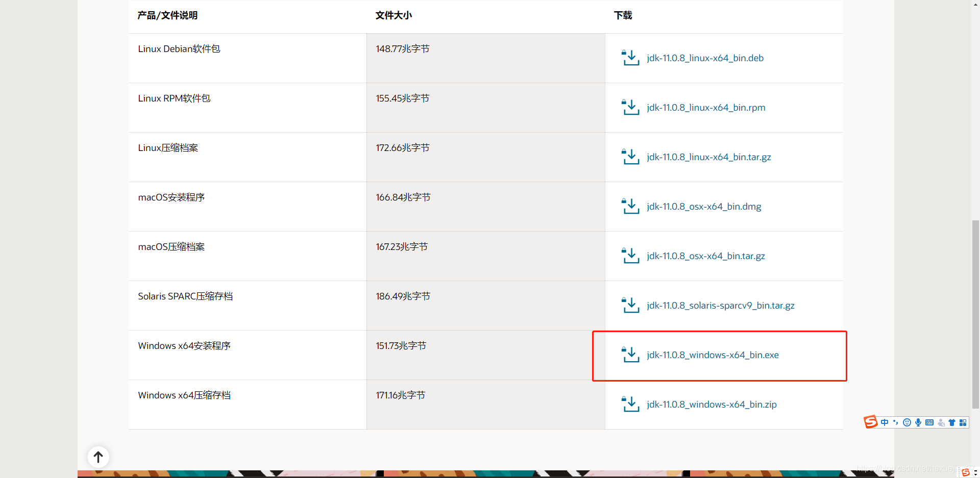Click the 166.84兆字节 size cell

[x=486, y=207]
